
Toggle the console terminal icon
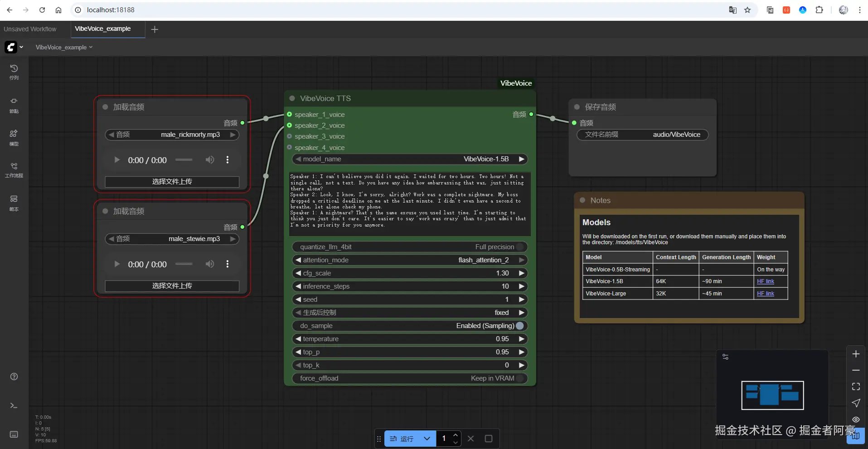(14, 406)
